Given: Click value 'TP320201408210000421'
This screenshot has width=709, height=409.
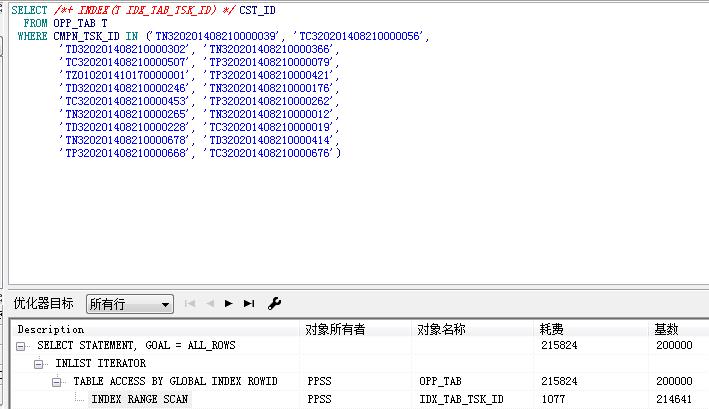Looking at the screenshot, I should tap(269, 75).
